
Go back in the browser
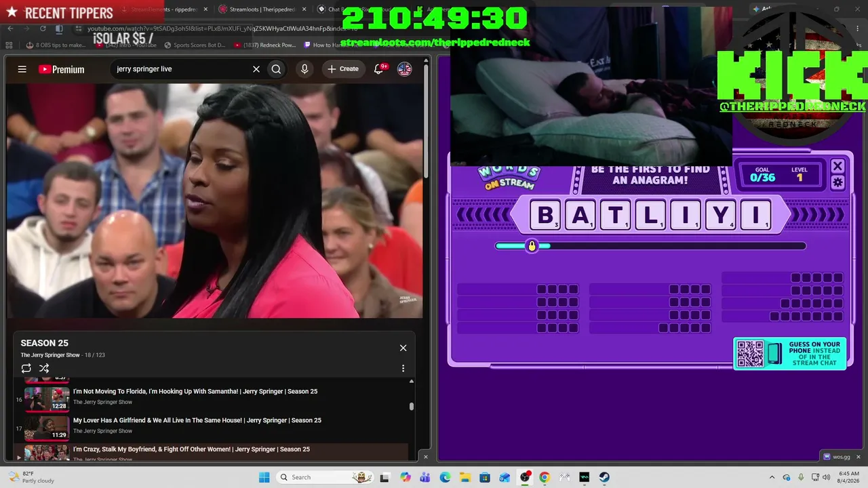coord(10,28)
